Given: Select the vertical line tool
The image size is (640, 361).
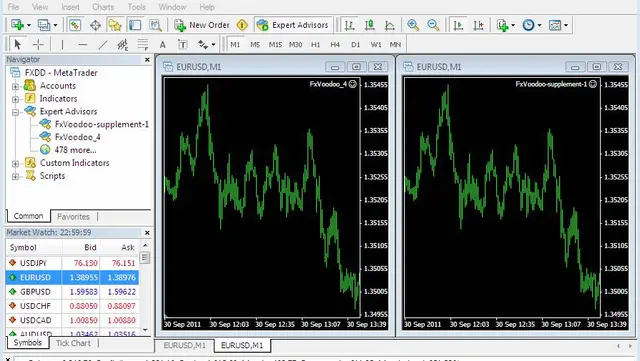Looking at the screenshot, I should pos(62,44).
